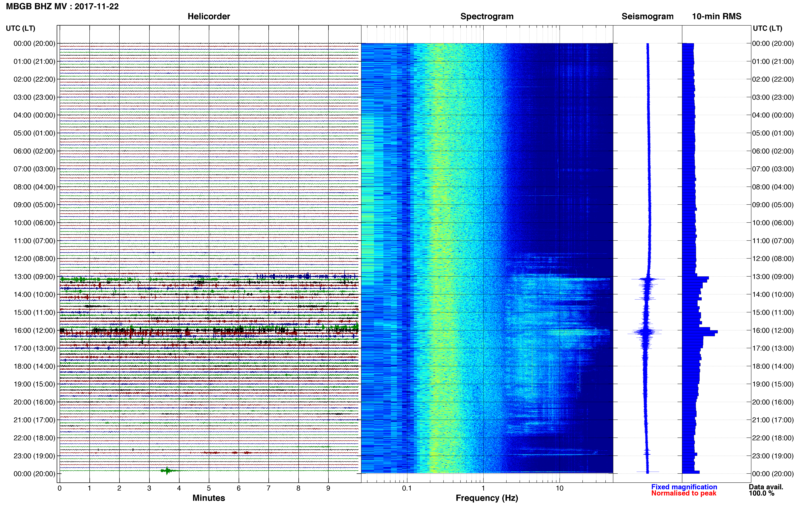Click the 'Minutes' x-axis label
The image size is (812, 508).
tap(209, 498)
